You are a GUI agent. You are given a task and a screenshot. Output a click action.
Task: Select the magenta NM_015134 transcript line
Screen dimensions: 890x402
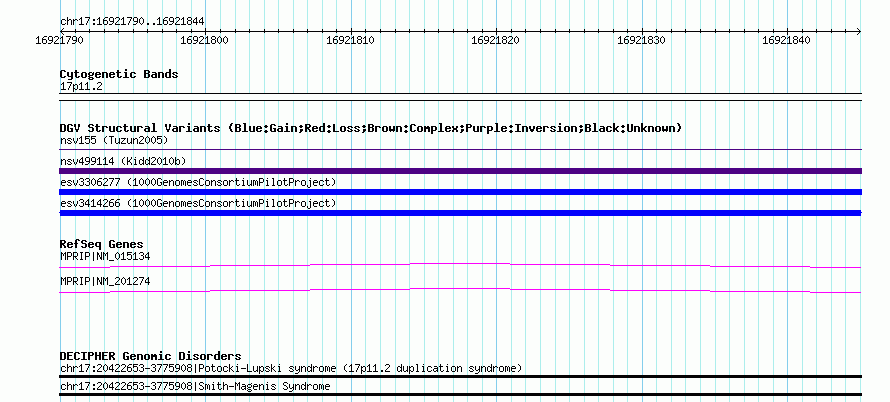click(460, 265)
